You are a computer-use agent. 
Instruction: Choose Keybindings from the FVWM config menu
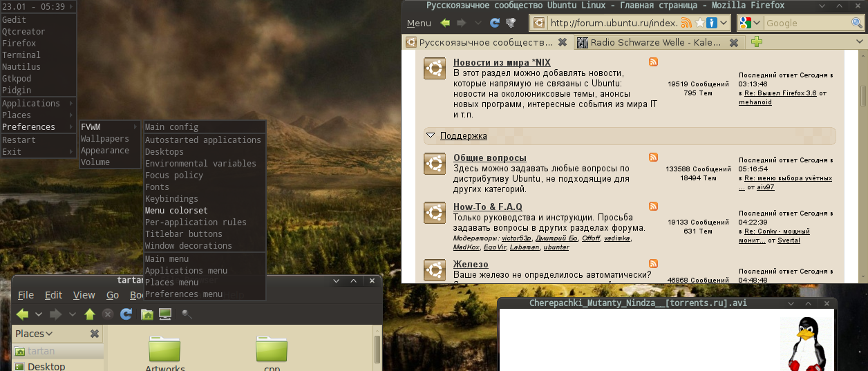click(x=205, y=199)
